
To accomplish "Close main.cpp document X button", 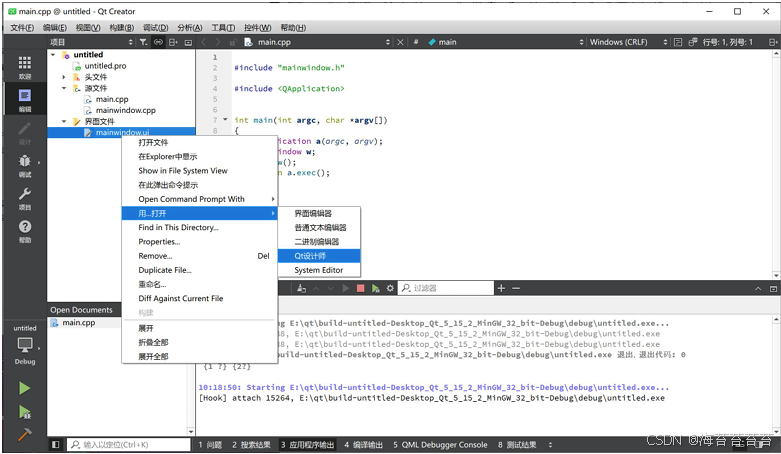I will (x=400, y=42).
